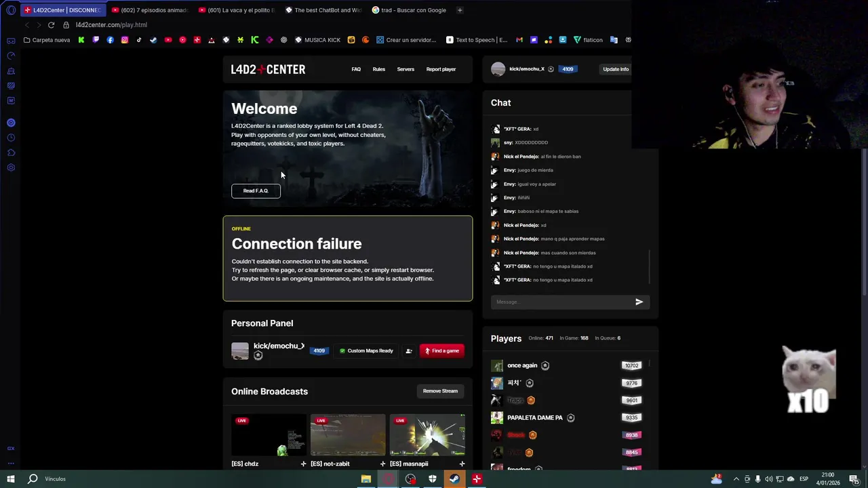The height and width of the screenshot is (488, 868).
Task: Click the address bar URL l4d2center.com/play.html
Action: [x=111, y=25]
